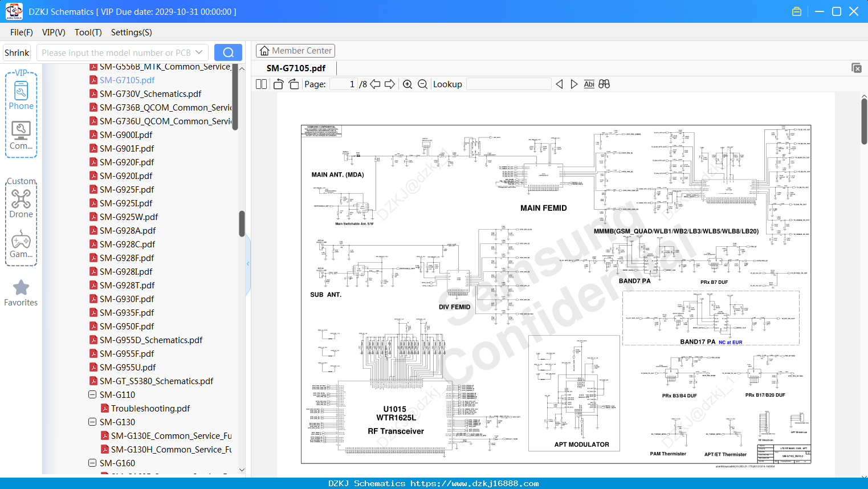Open the Member Center
This screenshot has width=868, height=489.
click(x=295, y=51)
